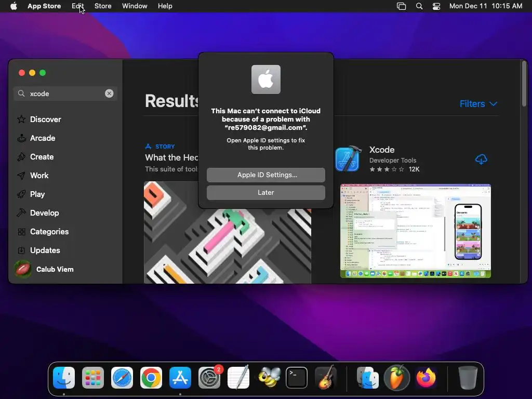Viewport: 532px width, 399px height.
Task: Click the Develop hammer icon
Action: (x=21, y=212)
